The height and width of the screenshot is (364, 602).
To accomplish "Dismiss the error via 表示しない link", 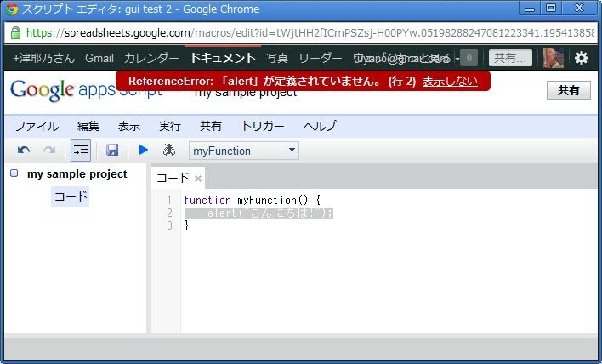I will click(x=450, y=81).
